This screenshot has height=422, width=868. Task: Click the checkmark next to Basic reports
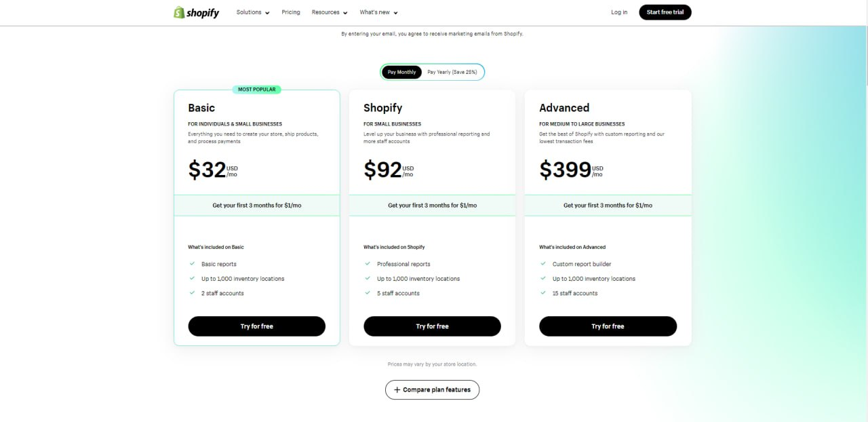point(193,264)
